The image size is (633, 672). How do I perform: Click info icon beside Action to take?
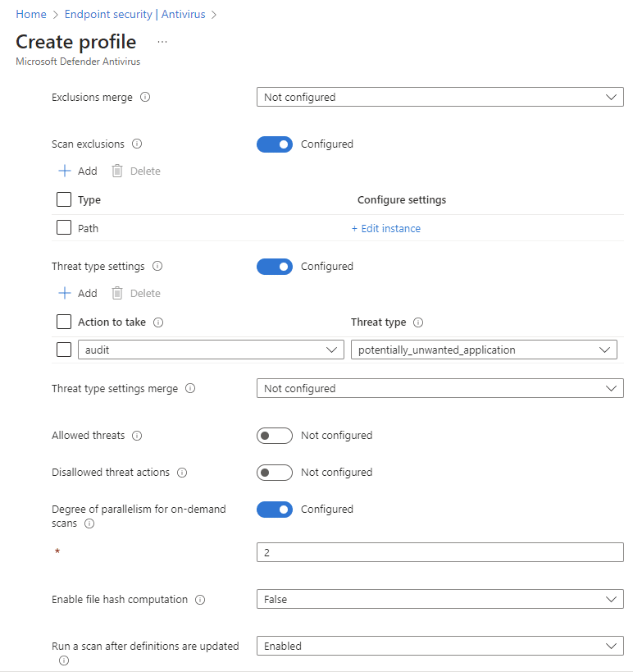click(x=158, y=322)
